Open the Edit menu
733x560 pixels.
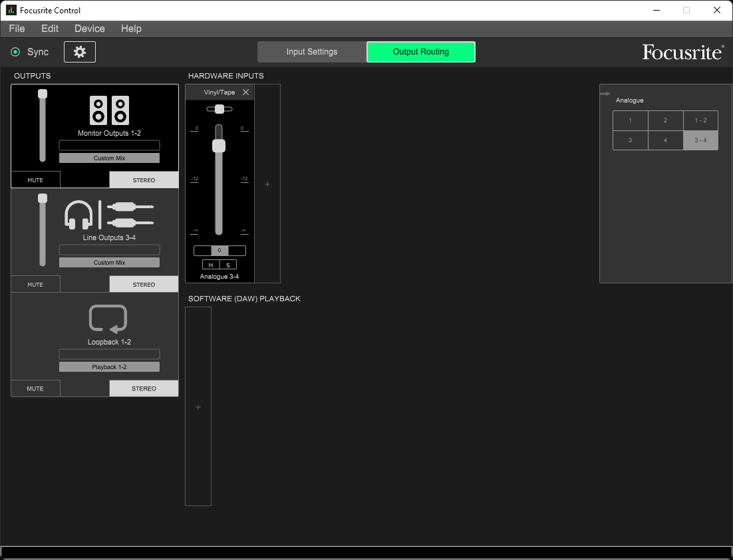click(x=50, y=29)
